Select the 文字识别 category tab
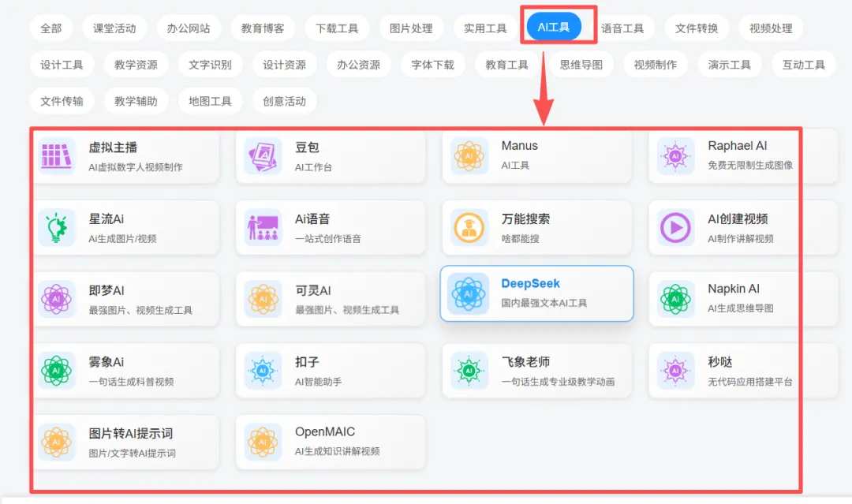The image size is (852, 504). pos(211,65)
